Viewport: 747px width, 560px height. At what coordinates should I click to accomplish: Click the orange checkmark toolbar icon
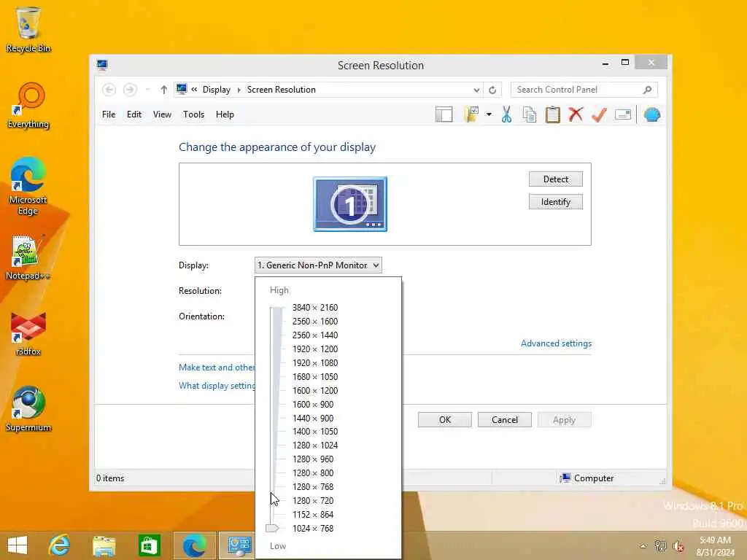(x=600, y=114)
